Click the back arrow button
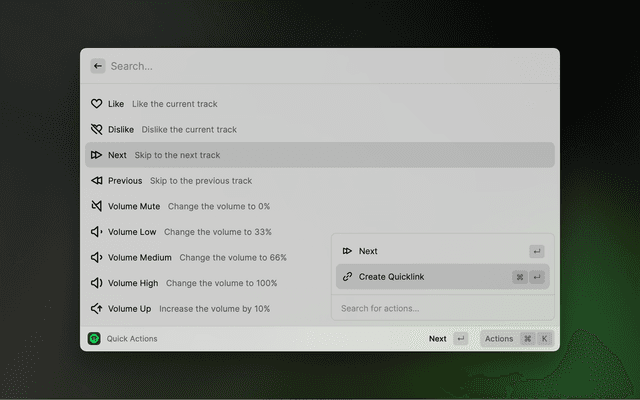 tap(98, 66)
